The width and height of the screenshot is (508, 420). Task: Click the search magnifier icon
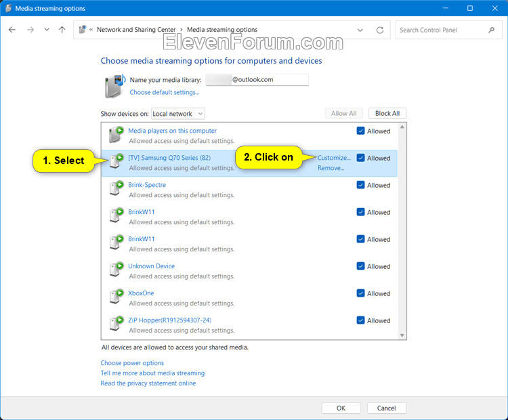[x=491, y=30]
